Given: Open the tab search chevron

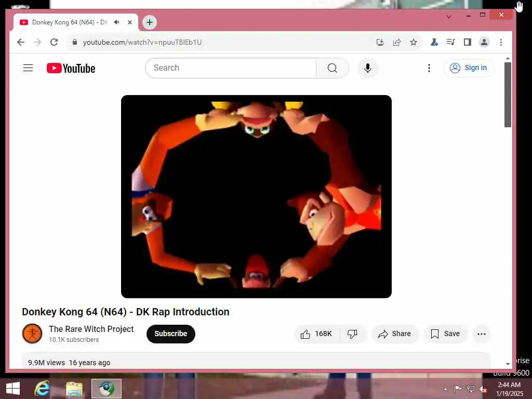Looking at the screenshot, I should (x=448, y=16).
